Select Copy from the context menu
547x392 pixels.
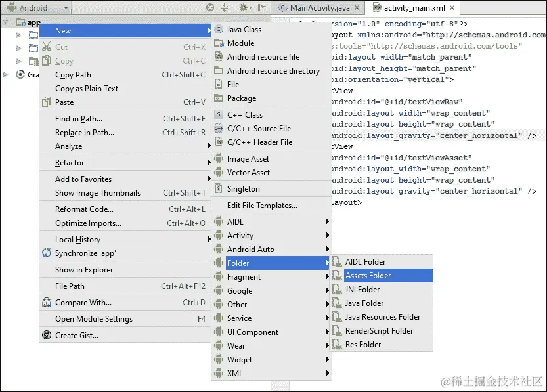[125, 61]
